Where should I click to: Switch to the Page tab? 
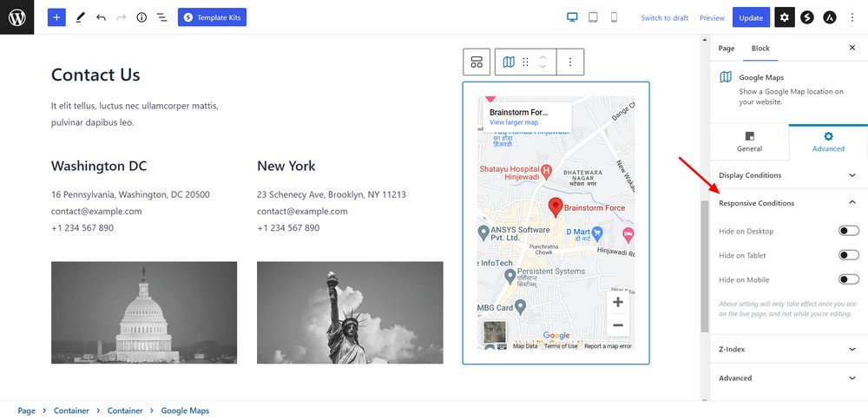(x=727, y=49)
